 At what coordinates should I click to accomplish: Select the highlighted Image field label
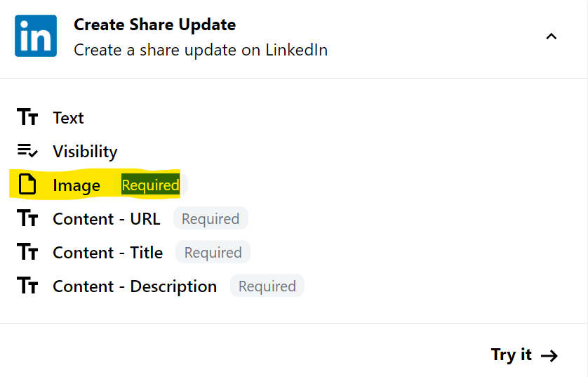[x=76, y=185]
